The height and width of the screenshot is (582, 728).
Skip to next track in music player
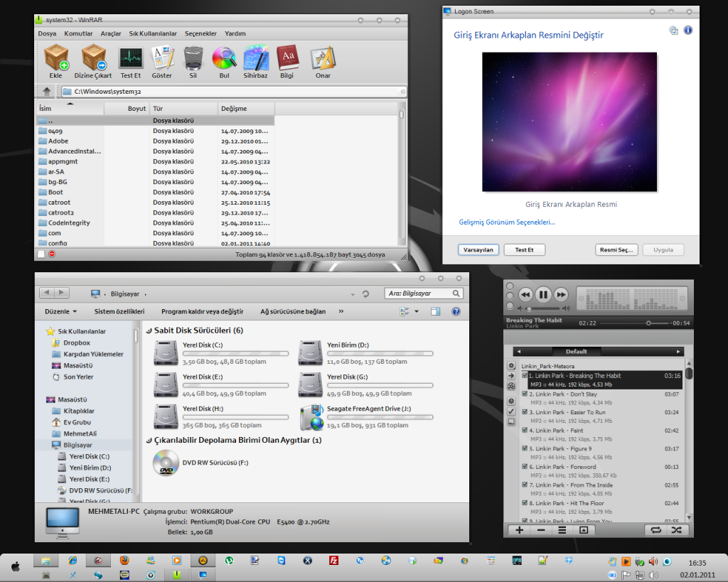(x=561, y=294)
